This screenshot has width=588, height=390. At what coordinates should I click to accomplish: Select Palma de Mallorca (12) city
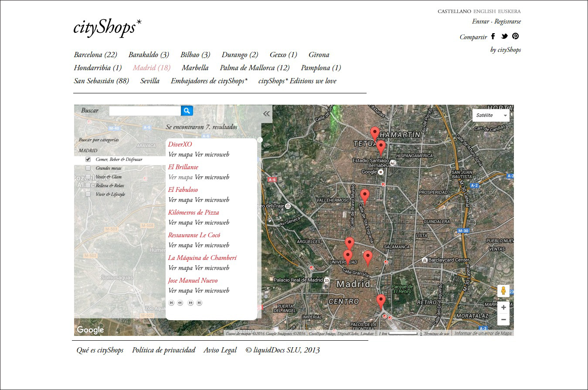tap(255, 68)
